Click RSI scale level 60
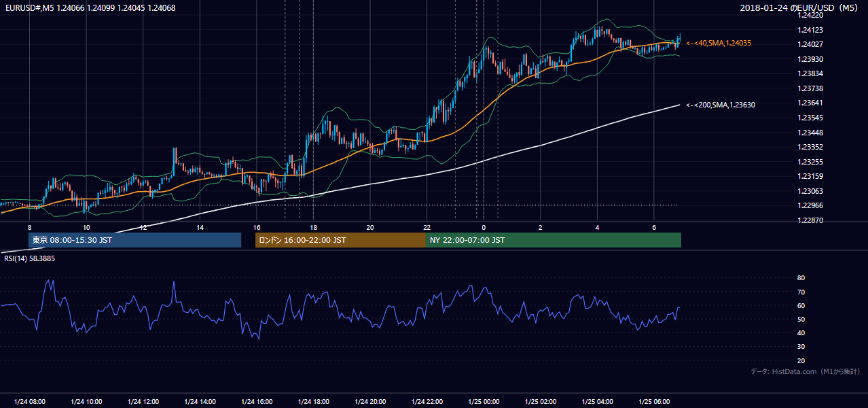 coord(801,305)
